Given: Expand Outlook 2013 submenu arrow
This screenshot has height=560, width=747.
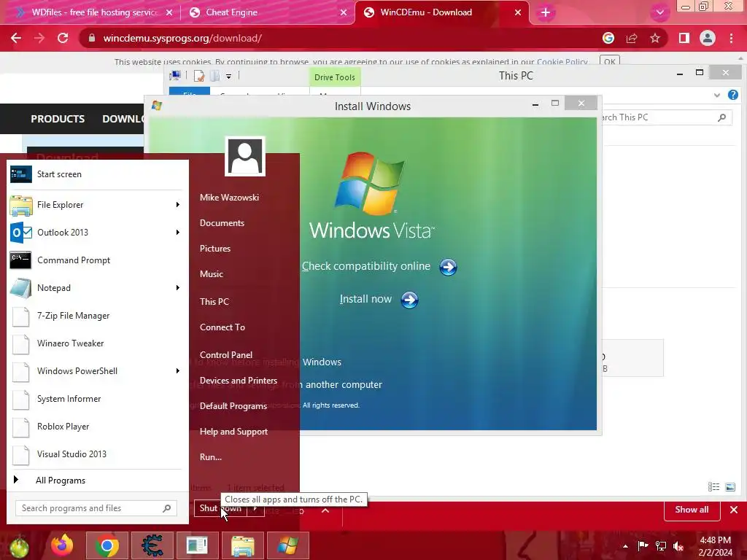Looking at the screenshot, I should pyautogui.click(x=178, y=233).
